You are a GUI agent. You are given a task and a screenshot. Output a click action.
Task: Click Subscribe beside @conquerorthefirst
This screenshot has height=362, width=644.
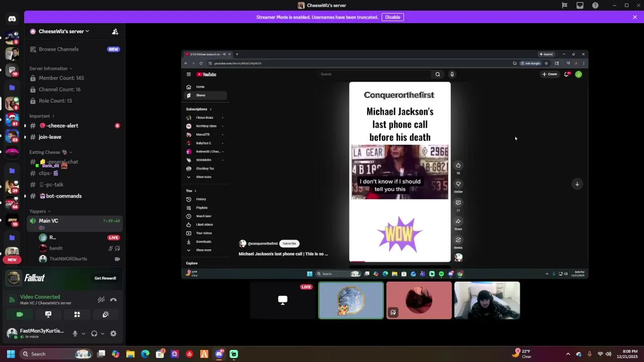(x=289, y=243)
